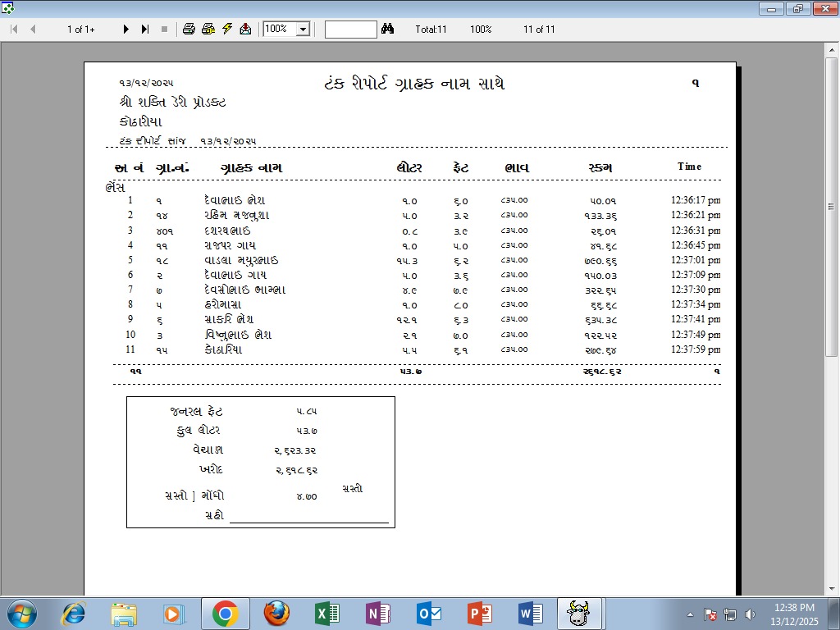Open the zoom level 100% dropdown
The height and width of the screenshot is (630, 840).
tap(303, 29)
